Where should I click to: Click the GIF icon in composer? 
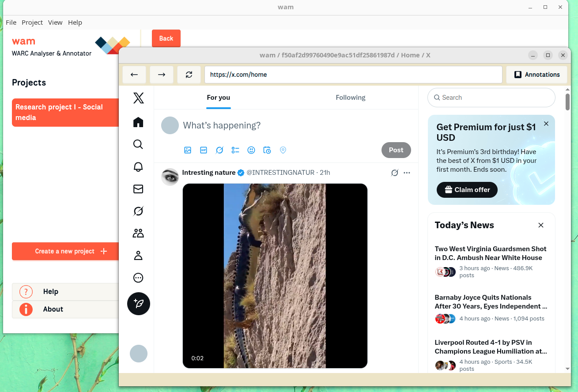point(204,150)
